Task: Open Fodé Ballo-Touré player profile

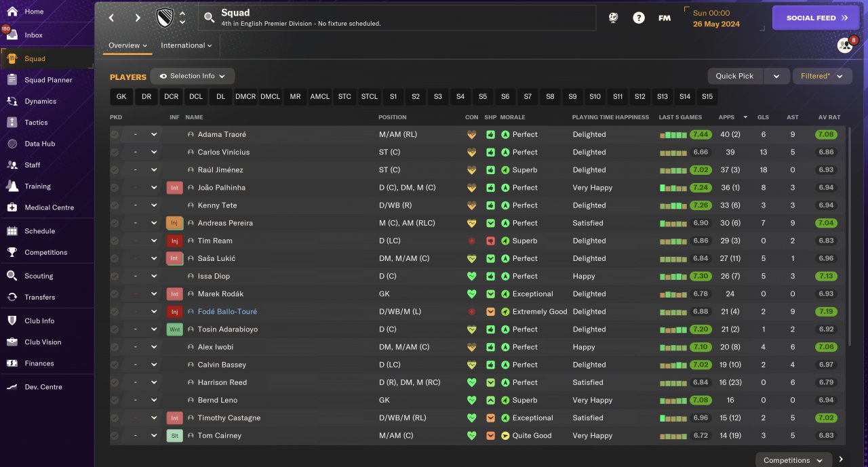Action: (x=227, y=312)
